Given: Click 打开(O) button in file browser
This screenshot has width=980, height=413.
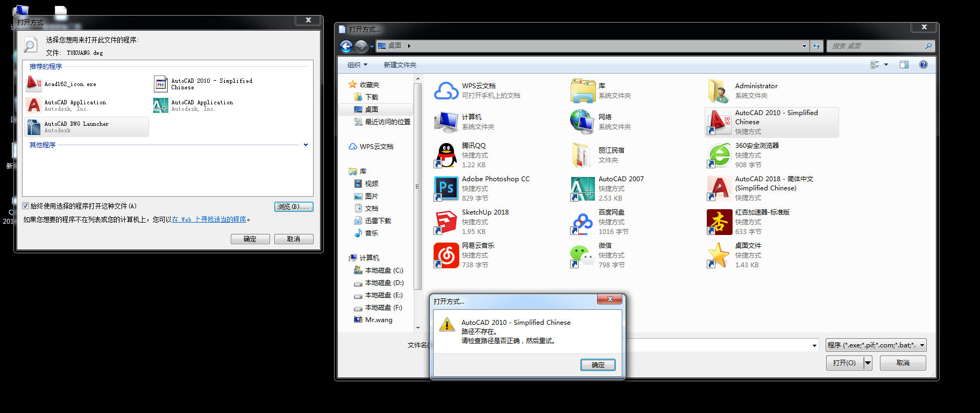Looking at the screenshot, I should click(x=844, y=363).
